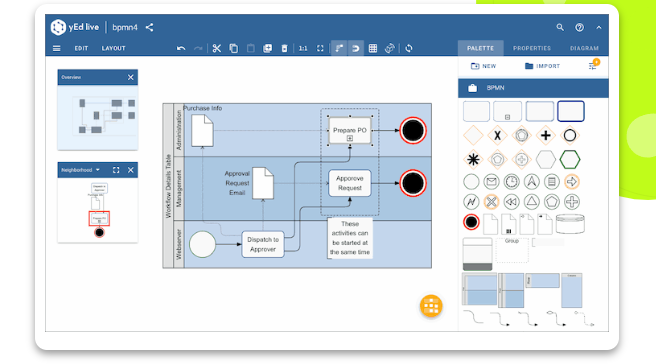
Task: Pick the parallel plus gateway from palette
Action: pyautogui.click(x=546, y=136)
